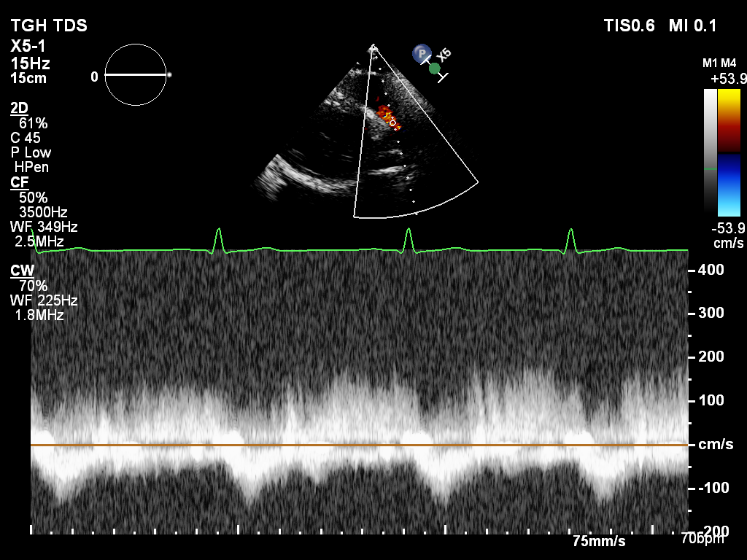
Task: Select the CF color flow heading
Action: (19, 182)
